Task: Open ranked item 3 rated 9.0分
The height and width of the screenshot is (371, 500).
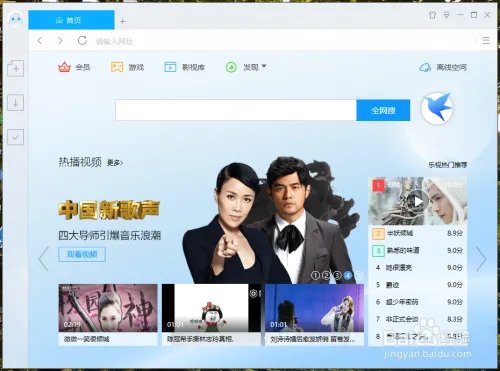Action: pyautogui.click(x=418, y=250)
